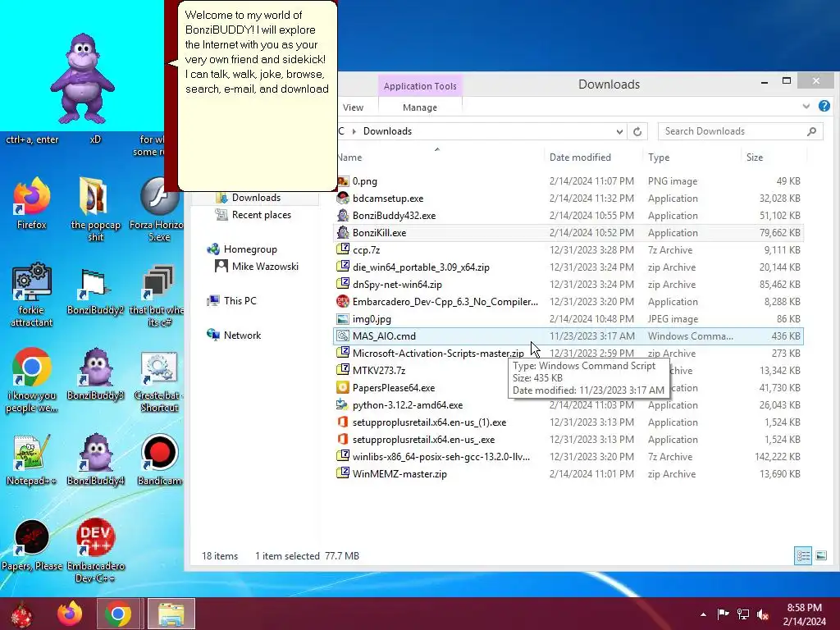Switch to large icons view button
Viewport: 840px width, 630px height.
(x=820, y=555)
